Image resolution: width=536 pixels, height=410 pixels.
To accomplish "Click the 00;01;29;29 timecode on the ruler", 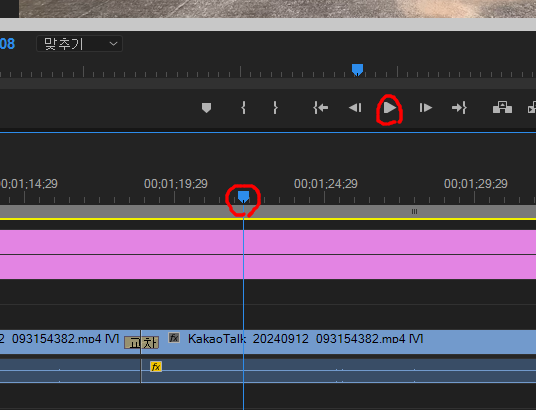I will pyautogui.click(x=476, y=184).
